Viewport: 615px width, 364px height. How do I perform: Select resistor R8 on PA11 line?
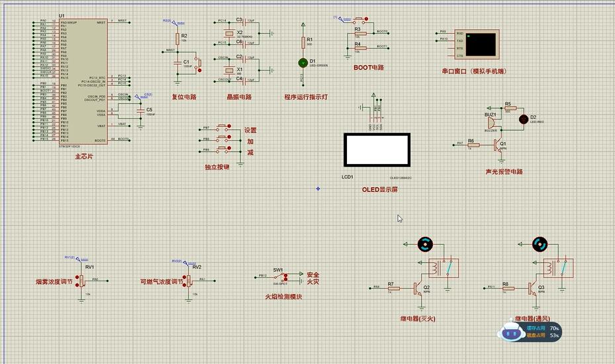[508, 289]
